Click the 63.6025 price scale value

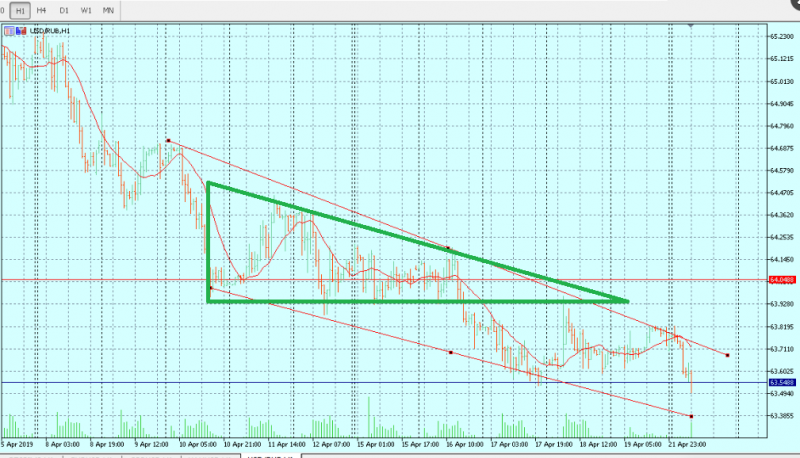(x=782, y=371)
